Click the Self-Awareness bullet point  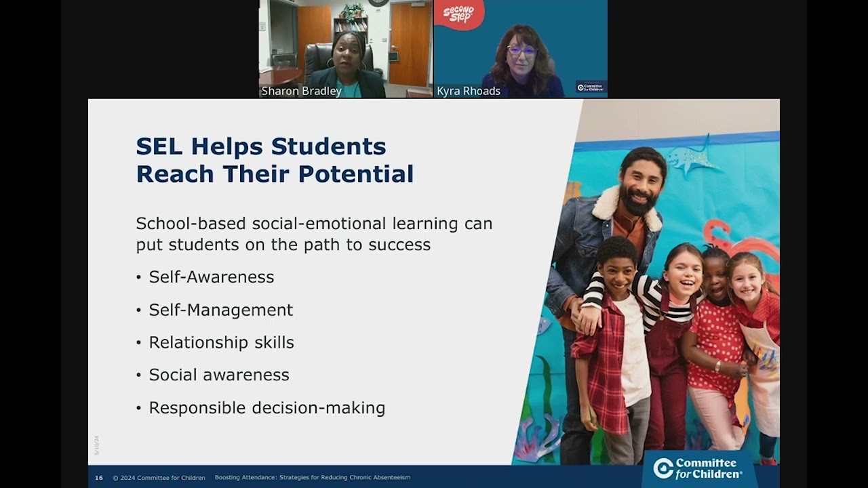pos(210,277)
